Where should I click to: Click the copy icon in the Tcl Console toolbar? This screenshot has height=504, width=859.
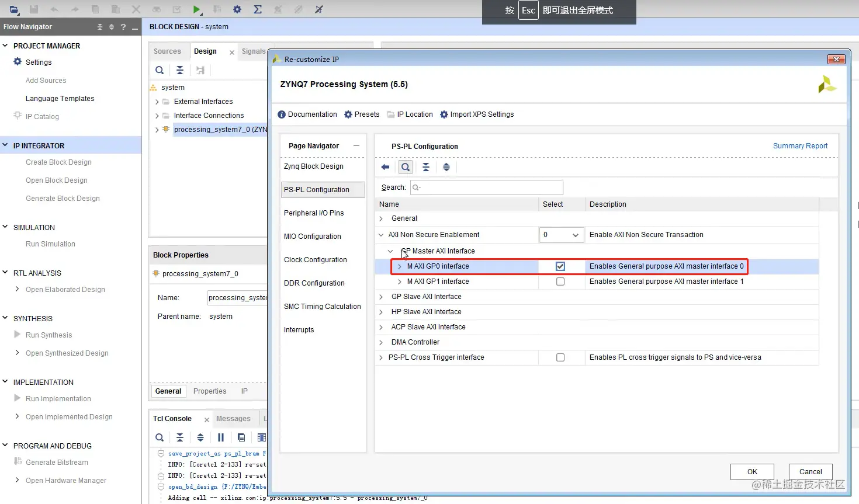click(x=241, y=437)
